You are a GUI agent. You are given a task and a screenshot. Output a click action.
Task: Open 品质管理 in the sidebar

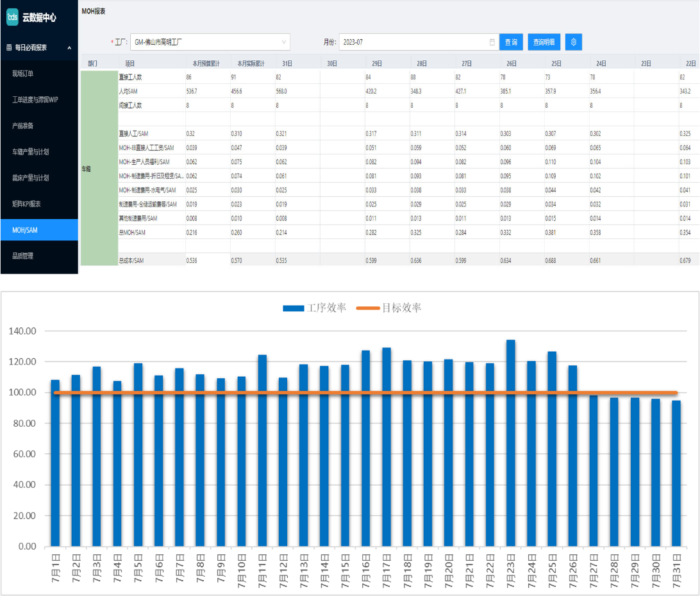tap(23, 256)
